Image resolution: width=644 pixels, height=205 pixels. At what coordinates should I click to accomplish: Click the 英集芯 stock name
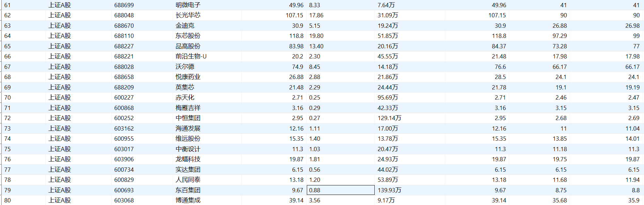point(185,87)
